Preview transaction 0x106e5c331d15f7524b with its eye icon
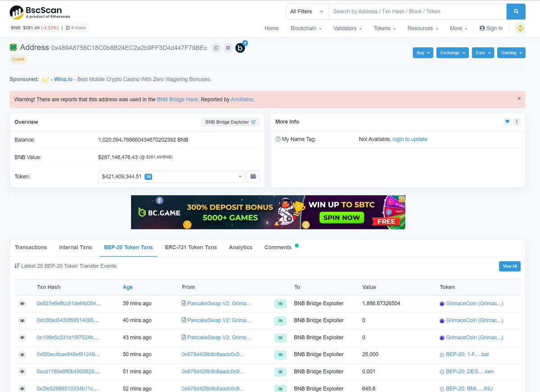This screenshot has height=392, width=540. (22, 338)
